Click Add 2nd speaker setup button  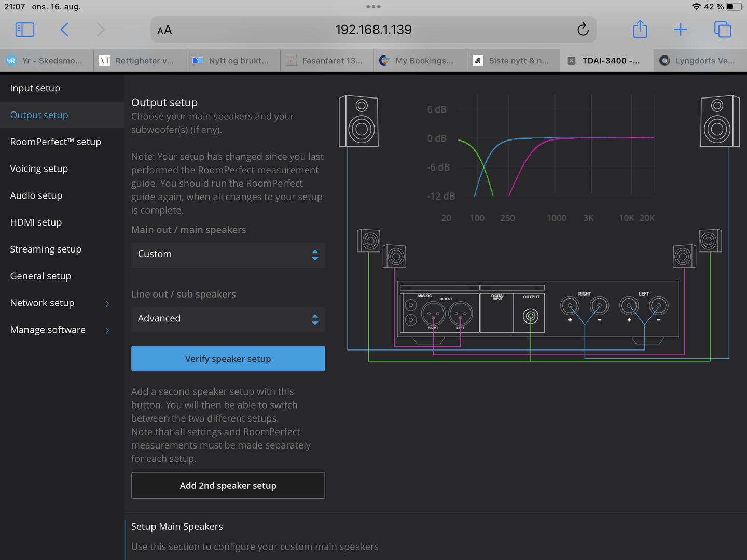pos(228,486)
